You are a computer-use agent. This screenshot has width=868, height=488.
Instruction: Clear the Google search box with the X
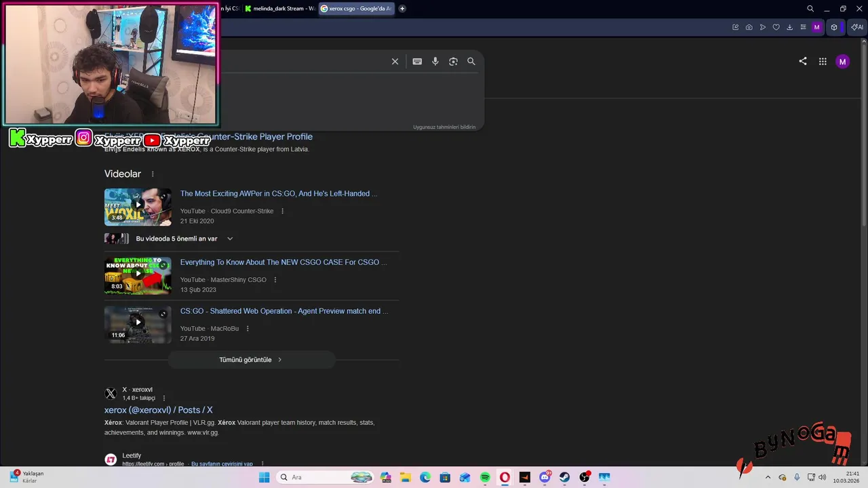[395, 61]
